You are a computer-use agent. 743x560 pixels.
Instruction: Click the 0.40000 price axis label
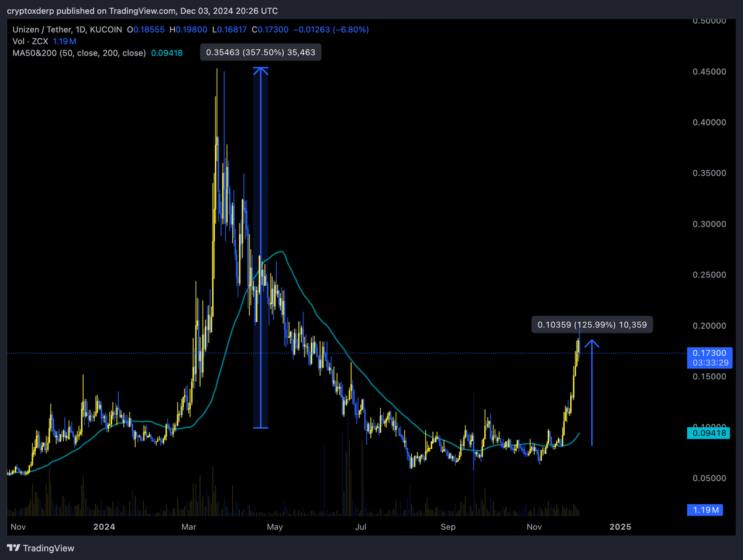coord(709,123)
